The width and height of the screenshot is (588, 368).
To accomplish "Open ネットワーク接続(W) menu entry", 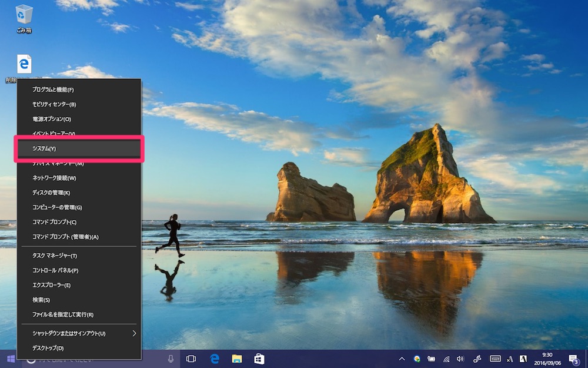I will coord(79,178).
